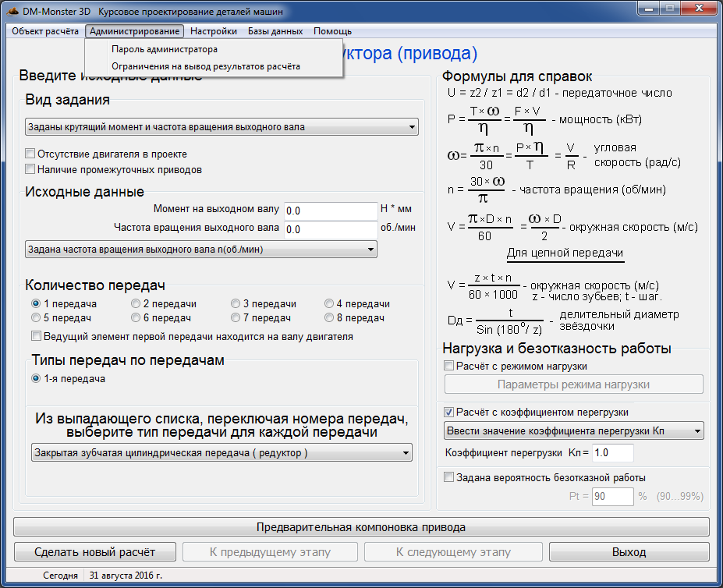Select the 2 передачи radio button
This screenshot has height=588, width=723.
coord(136,303)
